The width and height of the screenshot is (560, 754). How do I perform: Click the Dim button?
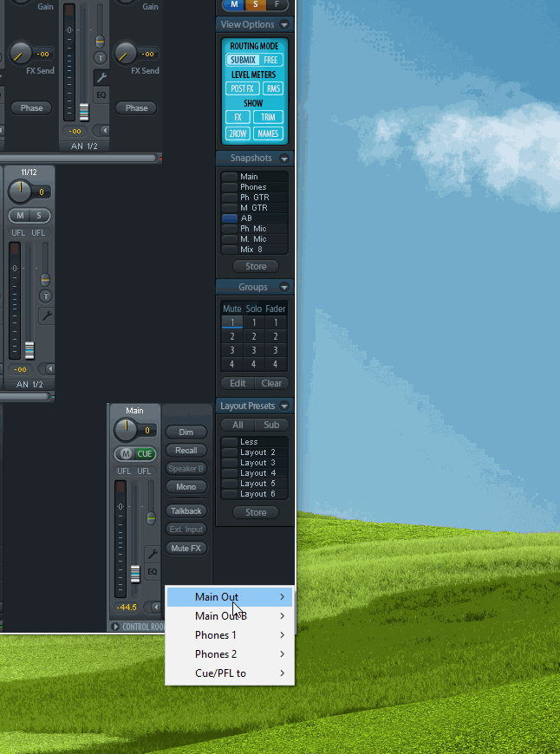[186, 432]
